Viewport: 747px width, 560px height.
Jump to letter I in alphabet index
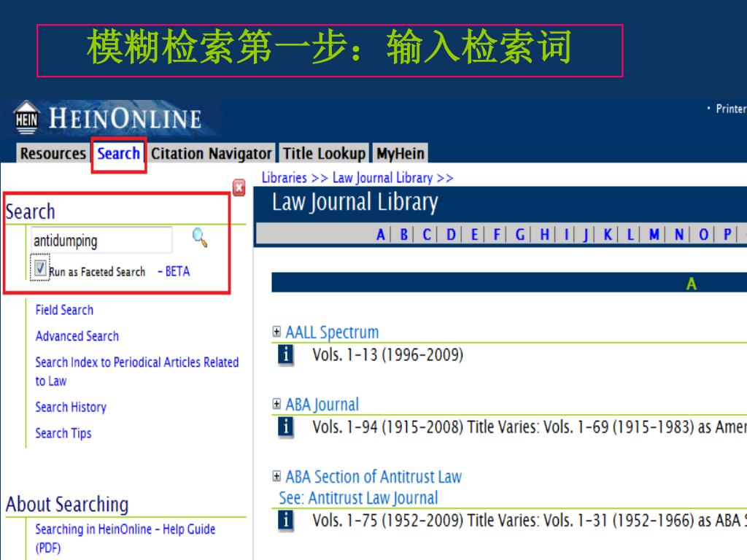pyautogui.click(x=566, y=234)
